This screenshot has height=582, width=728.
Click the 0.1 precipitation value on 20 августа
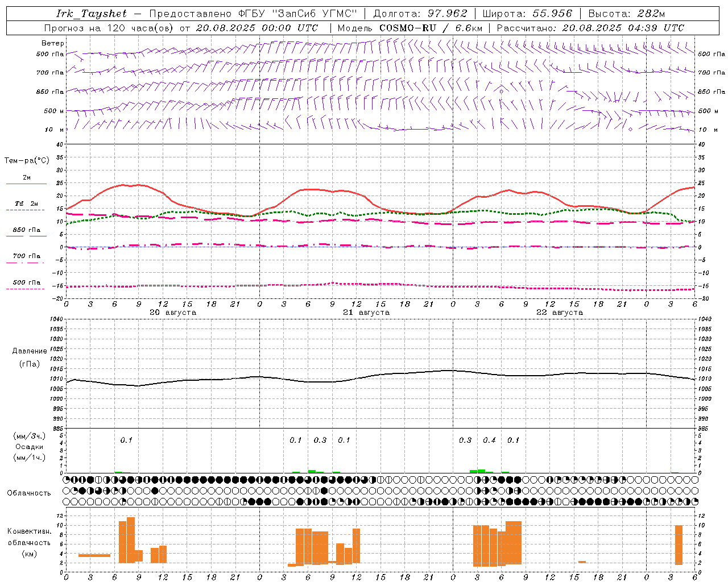[126, 440]
